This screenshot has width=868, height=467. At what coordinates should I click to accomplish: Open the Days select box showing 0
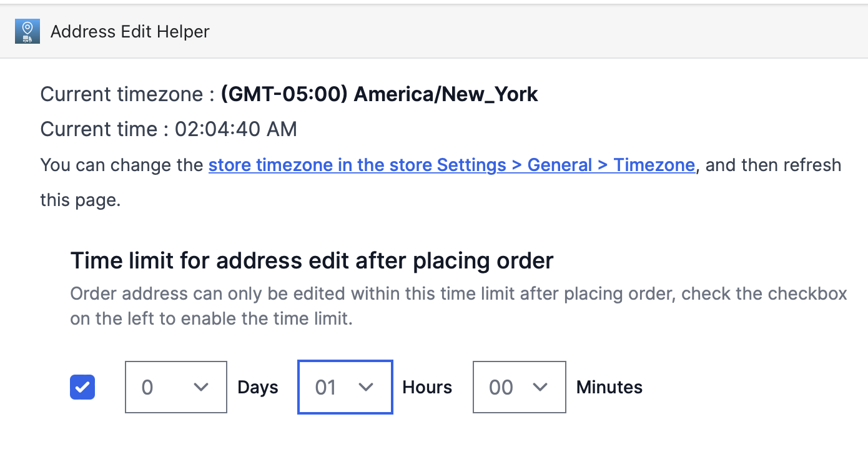pyautogui.click(x=176, y=387)
